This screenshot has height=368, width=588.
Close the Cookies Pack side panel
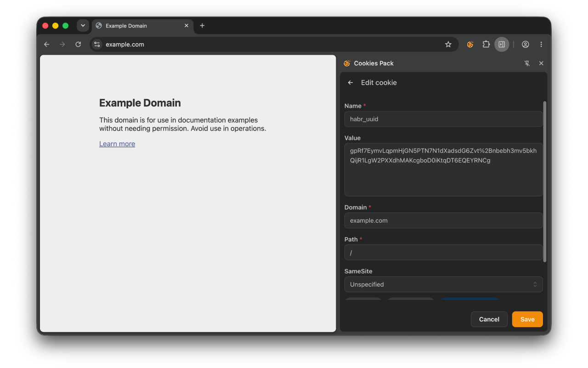click(541, 63)
